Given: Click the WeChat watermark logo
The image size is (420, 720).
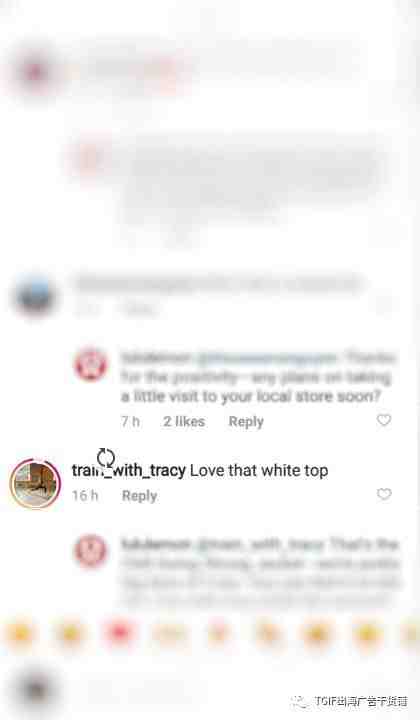Looking at the screenshot, I should (x=299, y=702).
